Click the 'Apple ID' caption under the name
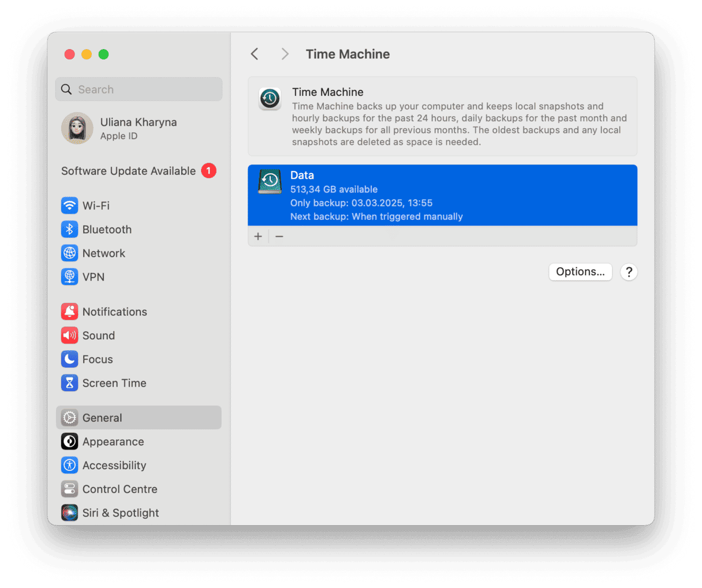Image resolution: width=702 pixels, height=588 pixels. click(119, 136)
